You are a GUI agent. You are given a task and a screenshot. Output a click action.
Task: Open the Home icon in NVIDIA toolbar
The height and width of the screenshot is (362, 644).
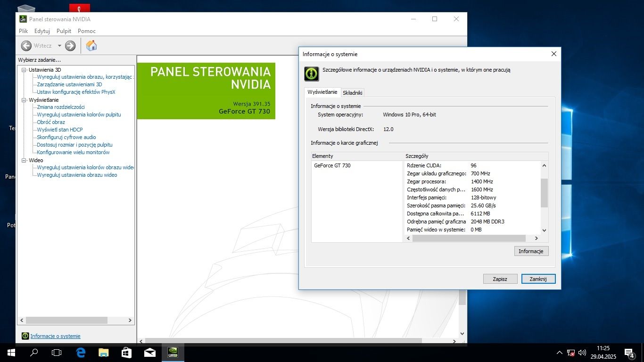(x=91, y=46)
